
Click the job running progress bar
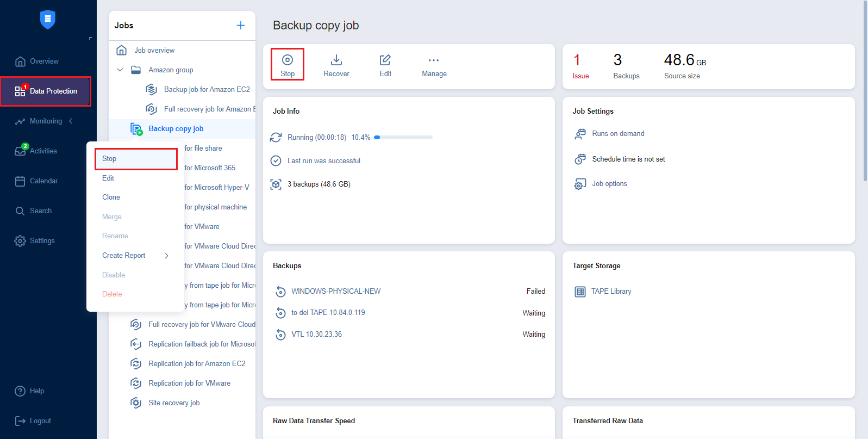[x=403, y=138]
